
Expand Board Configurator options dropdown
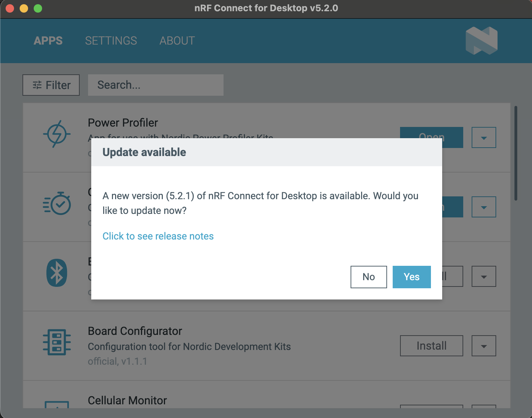click(x=484, y=346)
